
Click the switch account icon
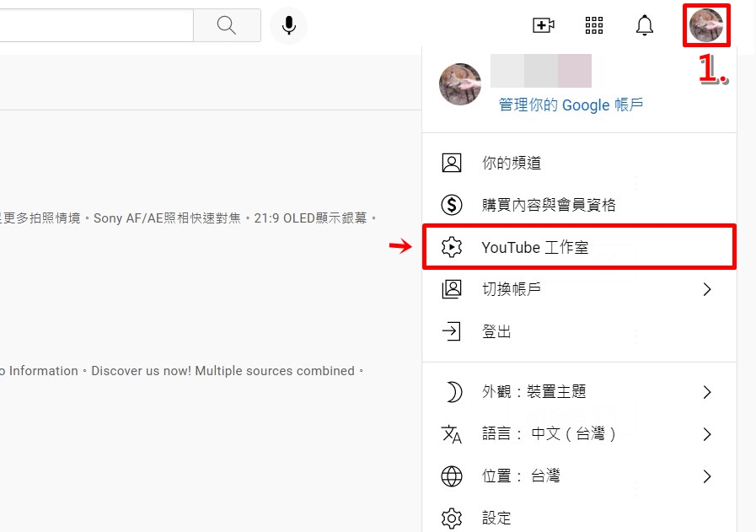(452, 289)
